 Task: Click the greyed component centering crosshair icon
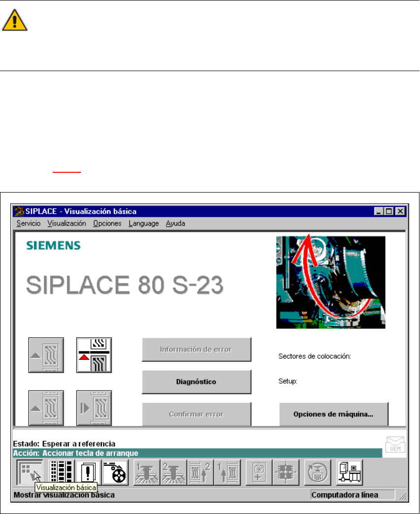point(286,473)
